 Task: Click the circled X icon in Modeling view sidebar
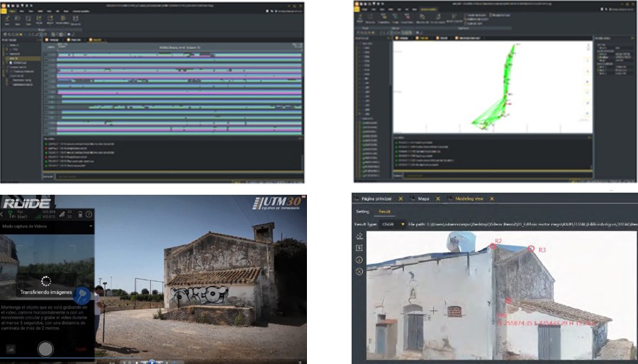(x=359, y=271)
